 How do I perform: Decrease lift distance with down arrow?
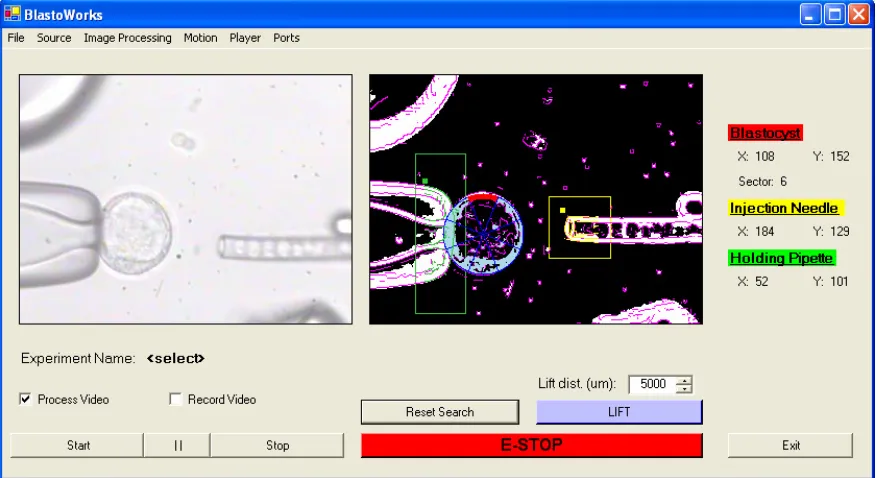(684, 388)
